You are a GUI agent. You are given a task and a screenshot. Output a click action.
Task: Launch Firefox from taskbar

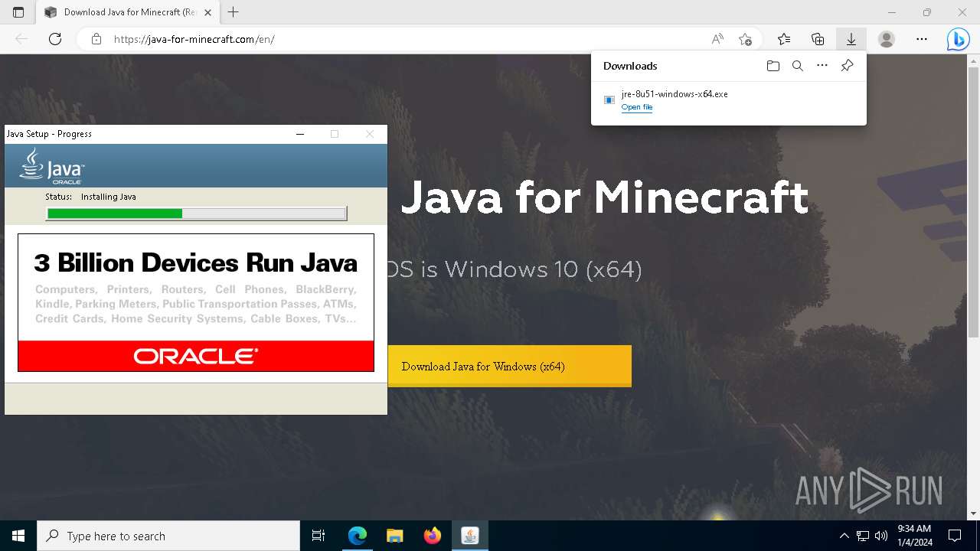[433, 536]
